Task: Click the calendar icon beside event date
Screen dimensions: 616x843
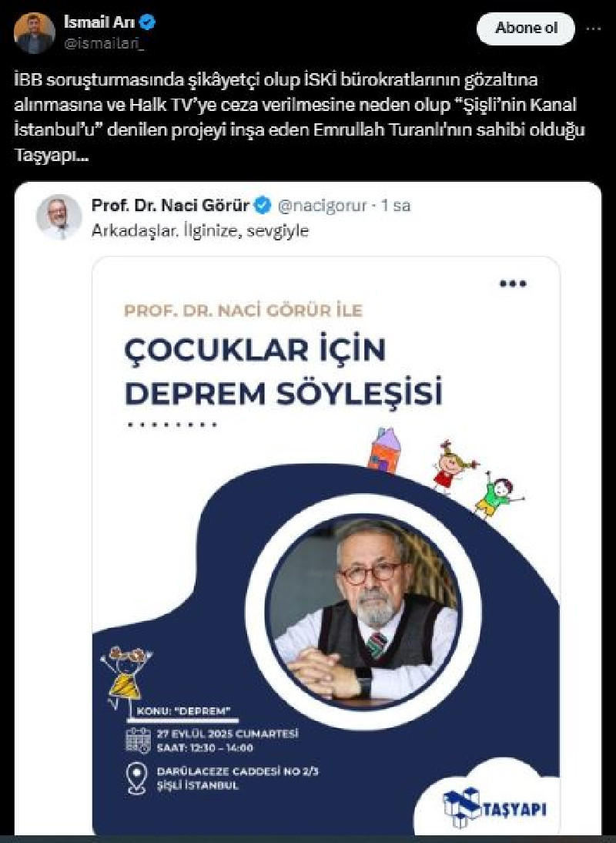Action: pyautogui.click(x=138, y=741)
